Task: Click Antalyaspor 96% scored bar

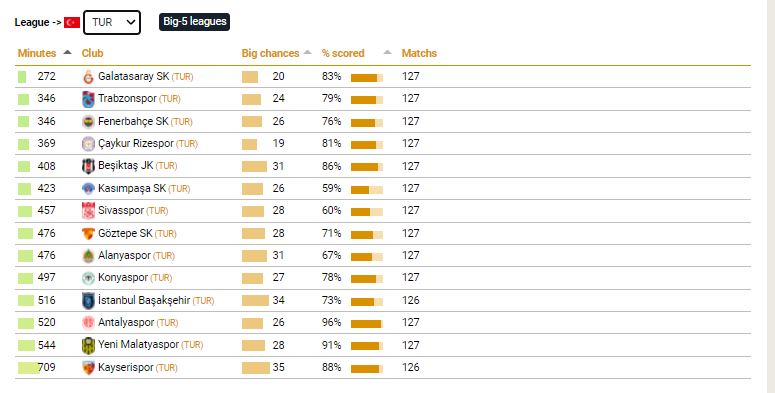Action: tap(367, 324)
